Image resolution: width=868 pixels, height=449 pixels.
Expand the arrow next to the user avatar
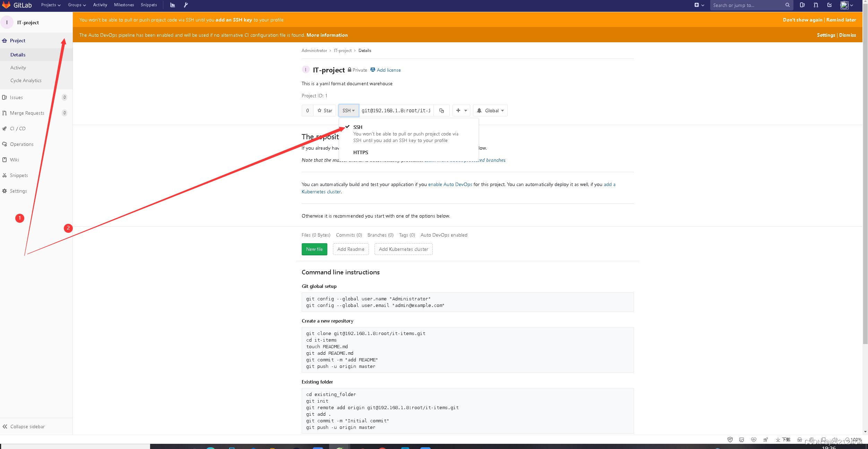(851, 5)
